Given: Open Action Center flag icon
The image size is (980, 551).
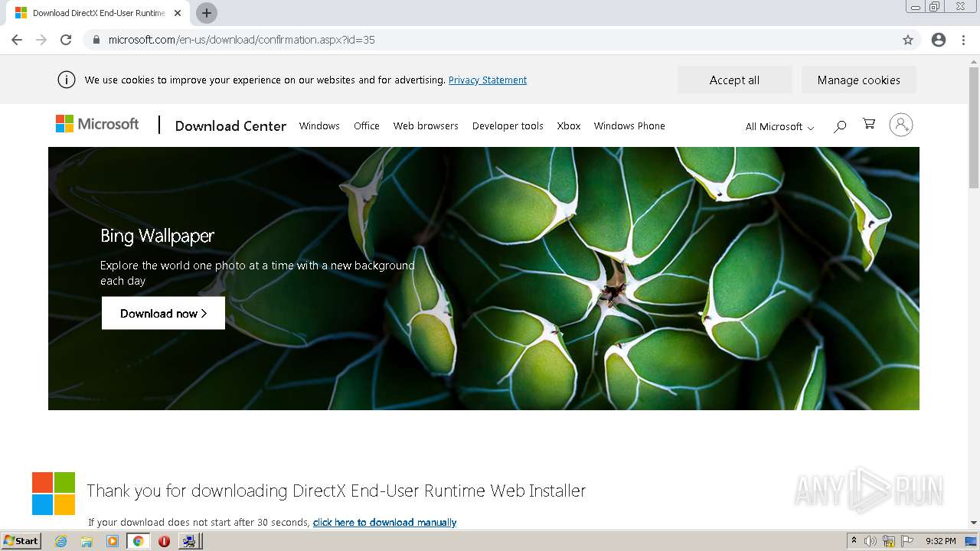Looking at the screenshot, I should [x=907, y=541].
